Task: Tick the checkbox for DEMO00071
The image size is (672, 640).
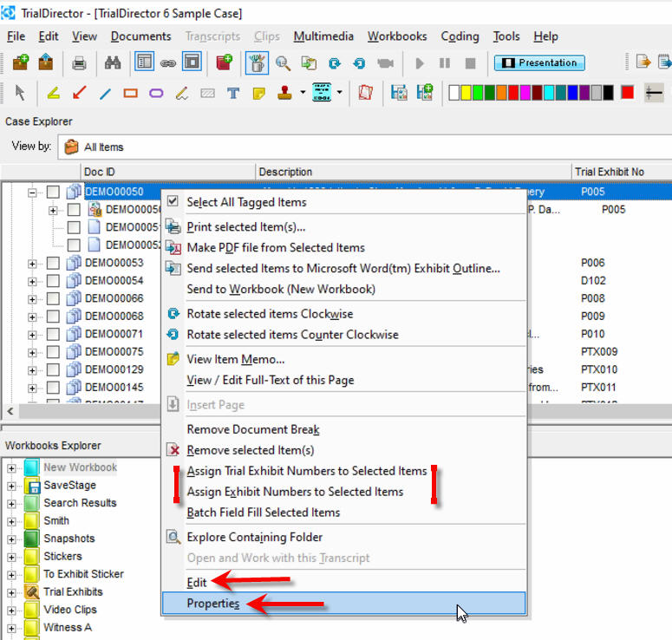Action: (53, 334)
